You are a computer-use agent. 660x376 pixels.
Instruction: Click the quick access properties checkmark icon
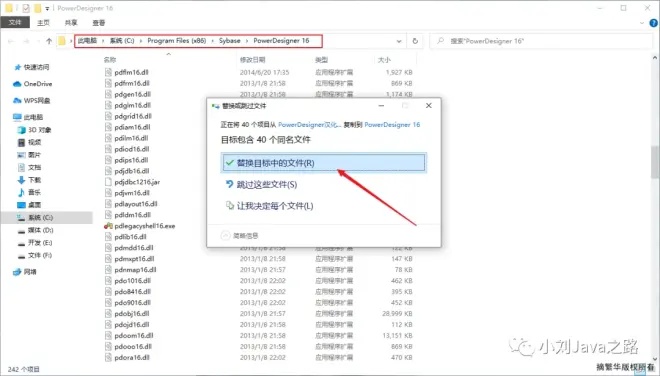point(26,8)
